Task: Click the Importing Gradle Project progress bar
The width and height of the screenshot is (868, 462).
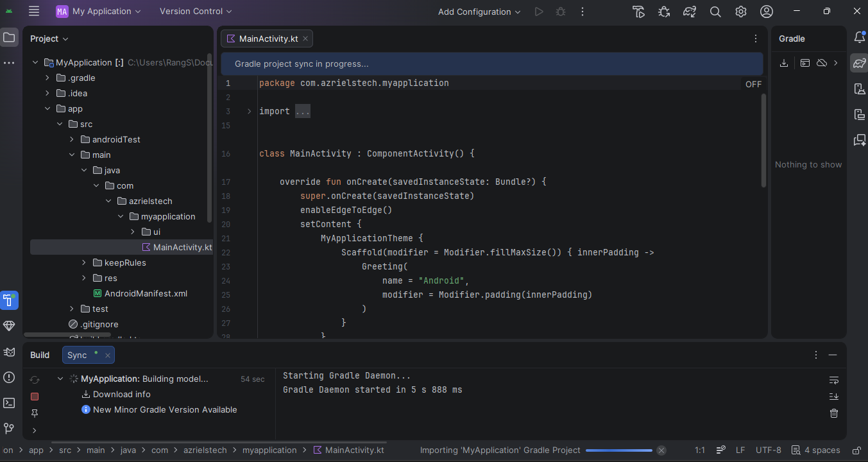Action: click(619, 450)
